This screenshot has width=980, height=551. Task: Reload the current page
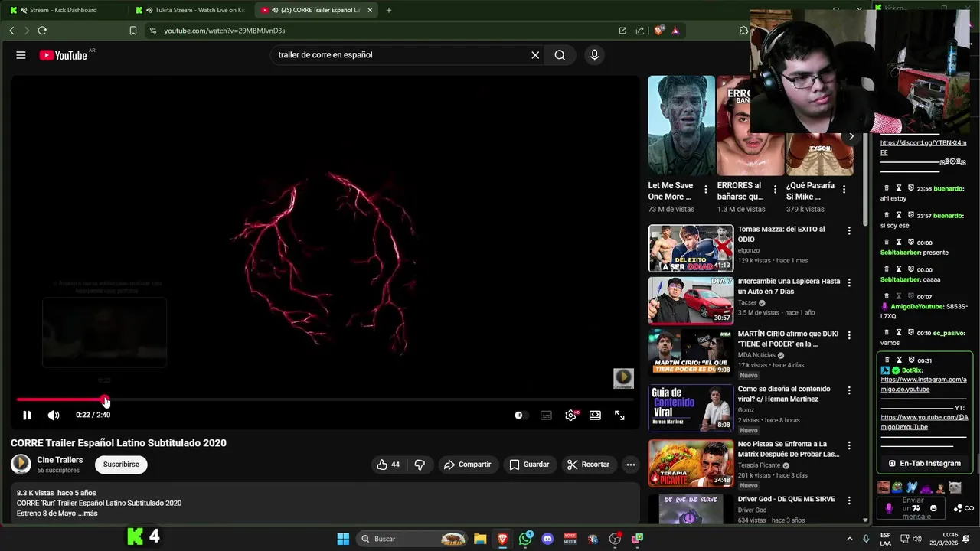42,31
